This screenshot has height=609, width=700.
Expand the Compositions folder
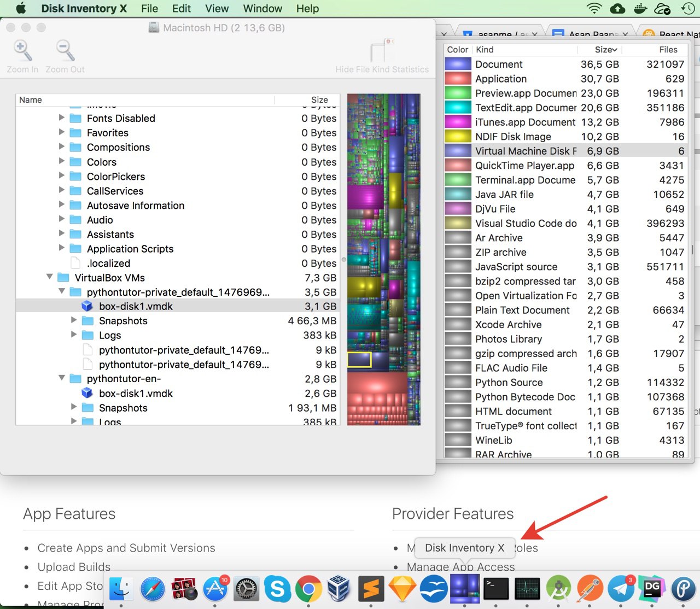[x=61, y=147]
